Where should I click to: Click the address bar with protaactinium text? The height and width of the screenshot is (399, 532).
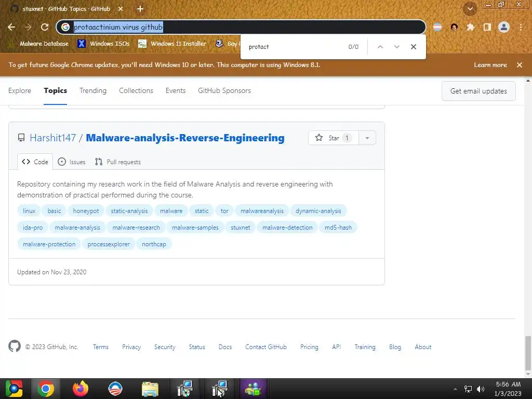[241, 27]
